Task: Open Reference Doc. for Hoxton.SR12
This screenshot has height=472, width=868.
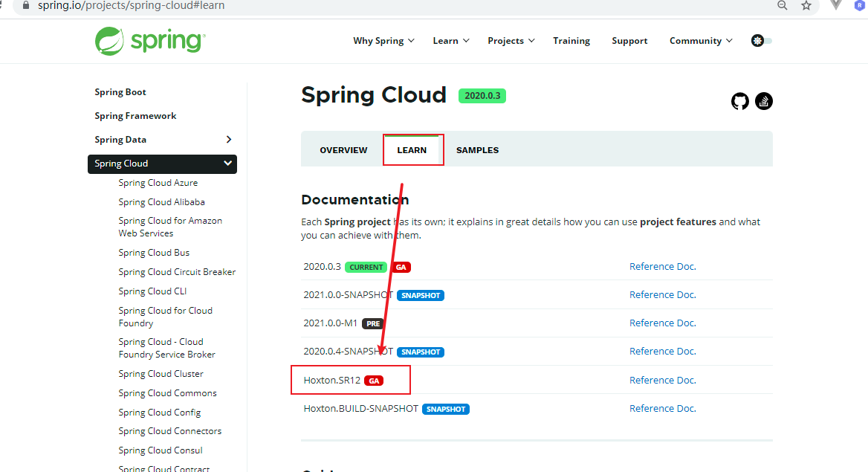Action: [x=663, y=380]
